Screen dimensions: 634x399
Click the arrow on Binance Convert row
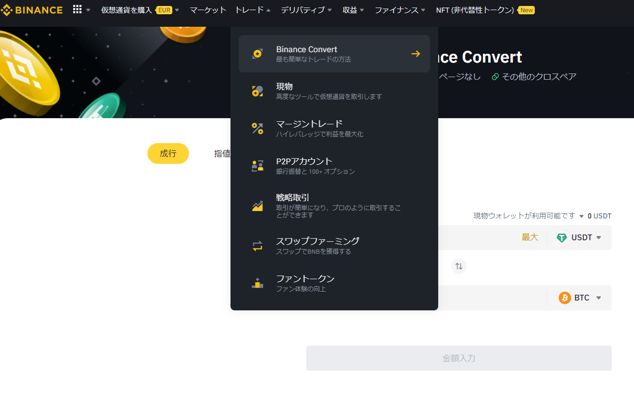click(415, 53)
